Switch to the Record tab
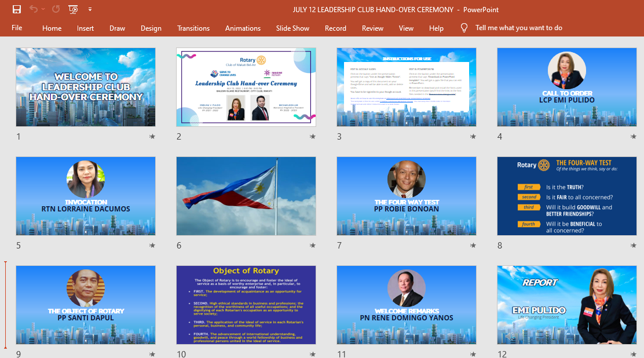This screenshot has height=358, width=644. pos(335,28)
